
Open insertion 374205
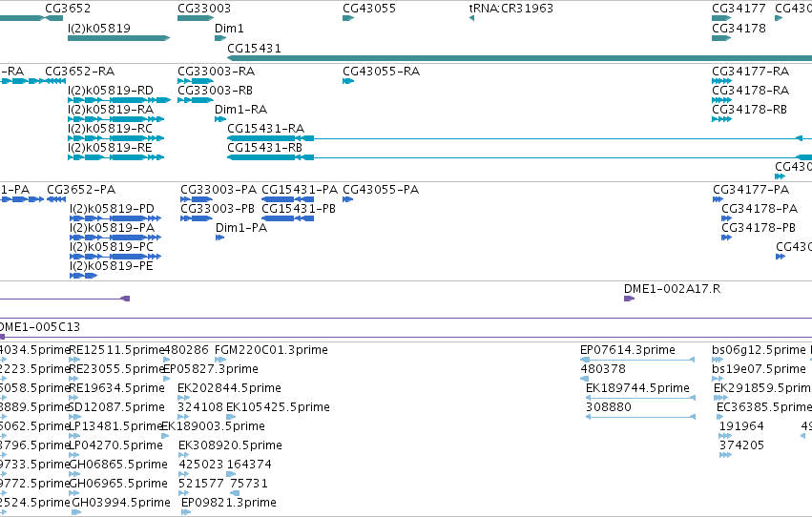[x=741, y=445]
